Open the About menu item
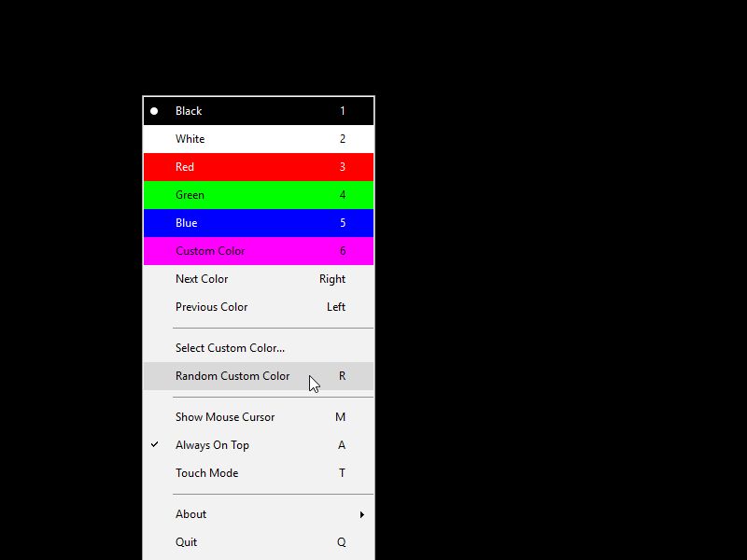 click(259, 514)
